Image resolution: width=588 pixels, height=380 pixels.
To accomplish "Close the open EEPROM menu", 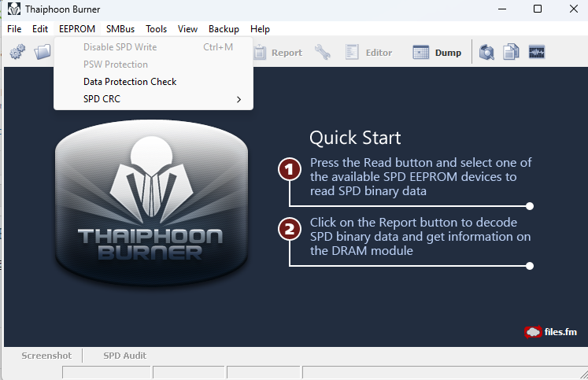I will coord(77,29).
